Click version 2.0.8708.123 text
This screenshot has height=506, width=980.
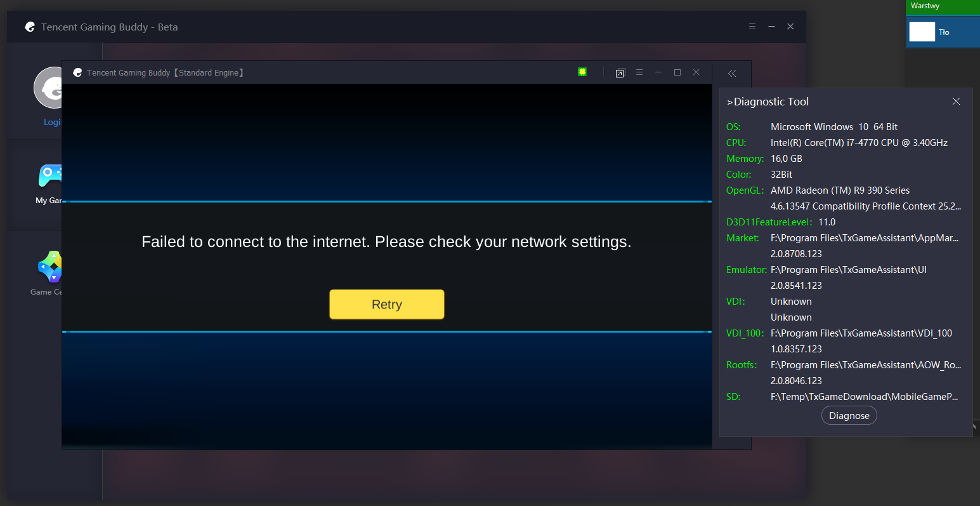click(796, 254)
